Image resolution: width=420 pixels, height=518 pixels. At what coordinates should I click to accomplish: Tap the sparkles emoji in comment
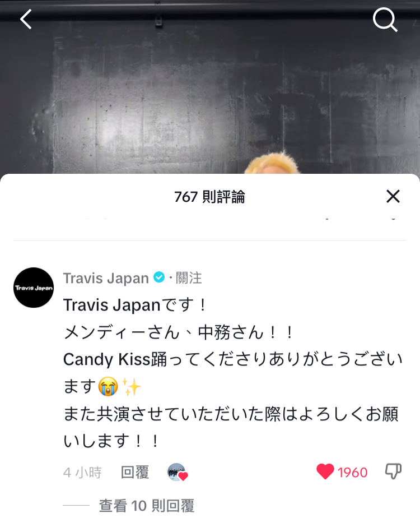132,386
